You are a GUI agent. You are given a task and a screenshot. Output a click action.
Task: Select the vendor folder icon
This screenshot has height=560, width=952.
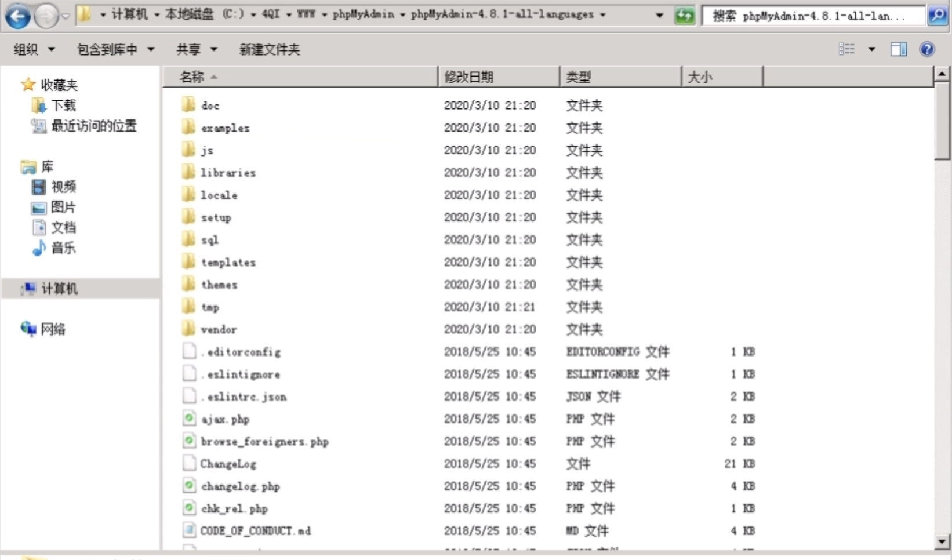click(188, 329)
